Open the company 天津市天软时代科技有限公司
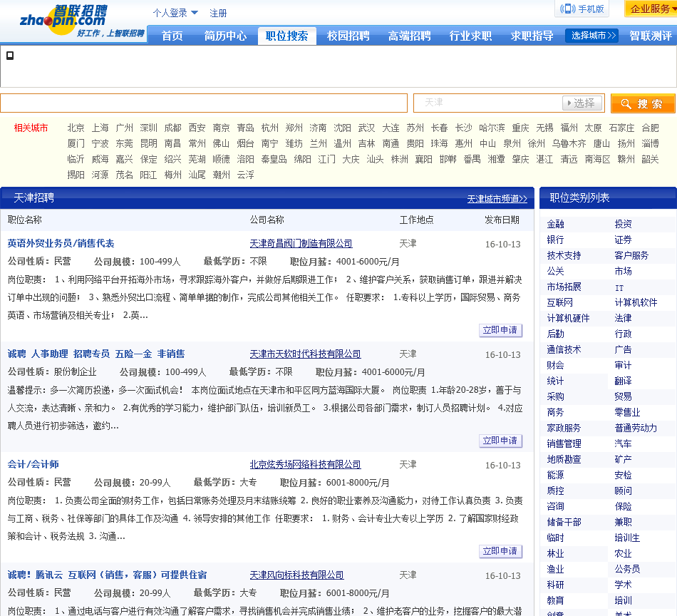 coord(305,354)
